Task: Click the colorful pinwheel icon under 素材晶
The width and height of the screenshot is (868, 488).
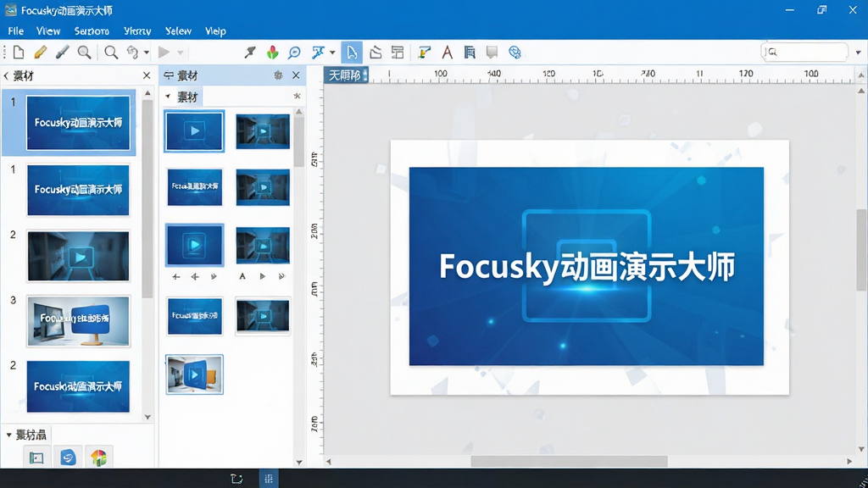Action: [98, 457]
